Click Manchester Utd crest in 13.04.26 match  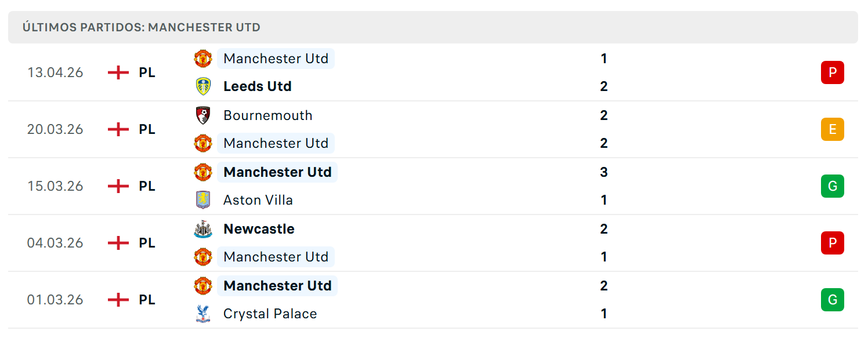click(x=203, y=59)
